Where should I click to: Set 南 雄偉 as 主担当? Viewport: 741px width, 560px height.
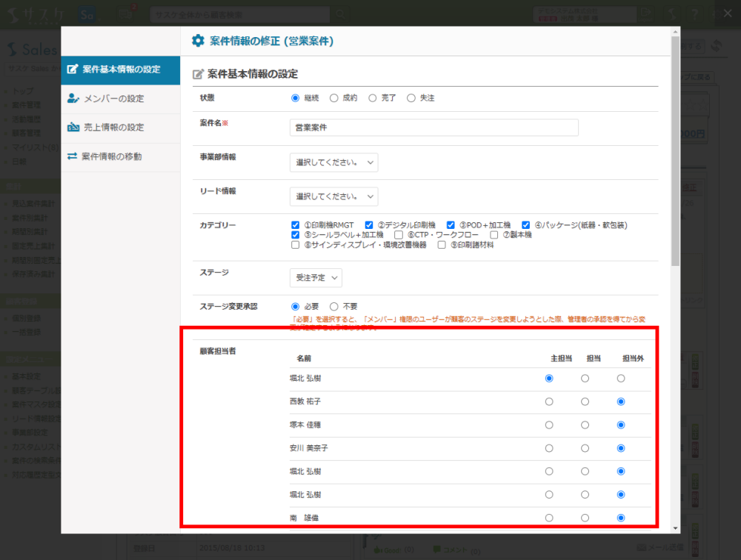[x=549, y=518]
